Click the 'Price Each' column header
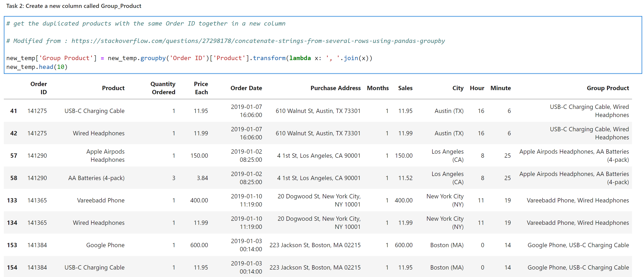This screenshot has width=644, height=277. [201, 88]
